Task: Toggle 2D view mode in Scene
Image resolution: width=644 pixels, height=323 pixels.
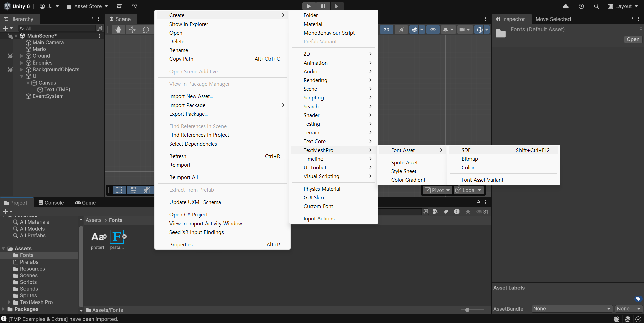Action: click(387, 30)
